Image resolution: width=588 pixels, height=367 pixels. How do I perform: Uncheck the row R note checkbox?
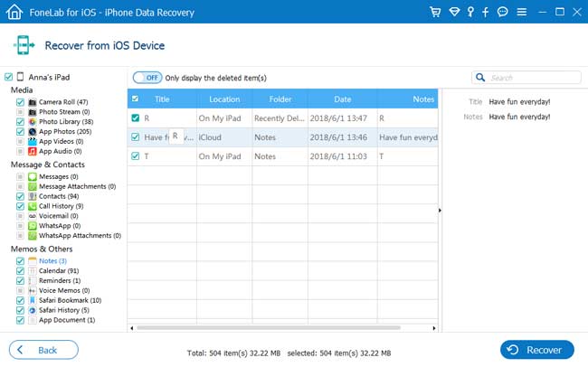[x=136, y=118]
